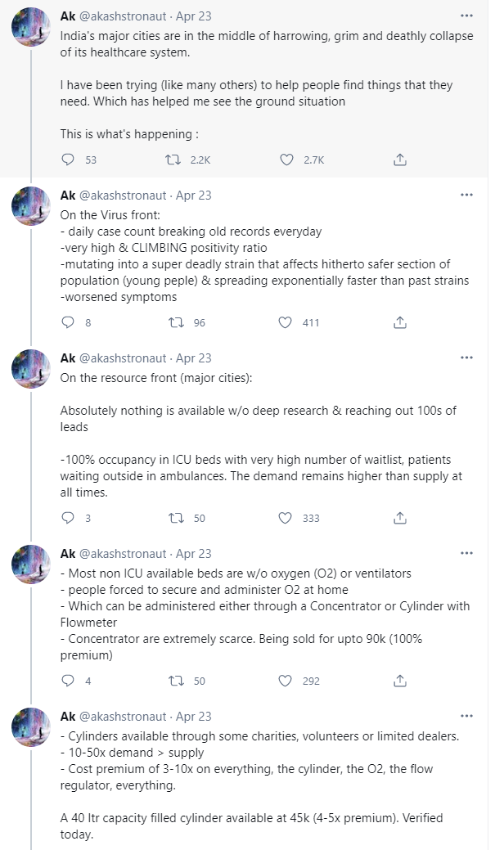Image resolution: width=504 pixels, height=850 pixels.
Task: Like the tweet with 411 likes
Action: click(x=286, y=322)
